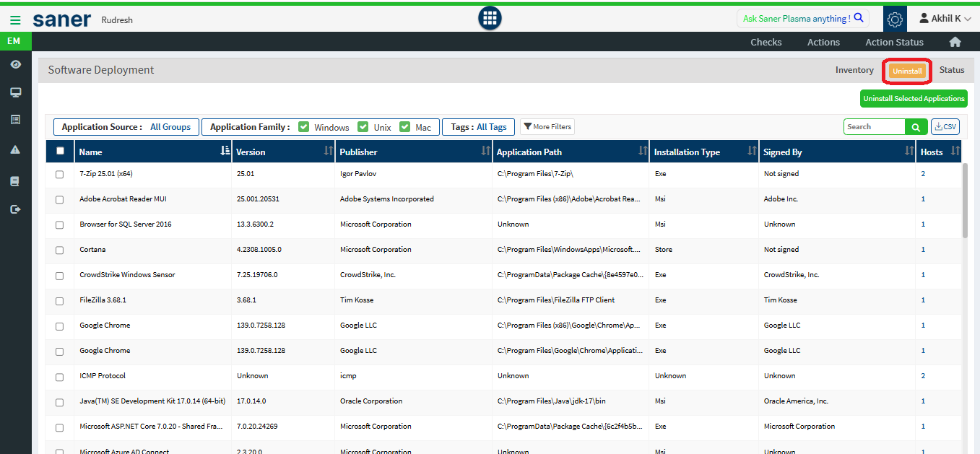Download table as CSV
The width and height of the screenshot is (980, 454).
(x=945, y=127)
